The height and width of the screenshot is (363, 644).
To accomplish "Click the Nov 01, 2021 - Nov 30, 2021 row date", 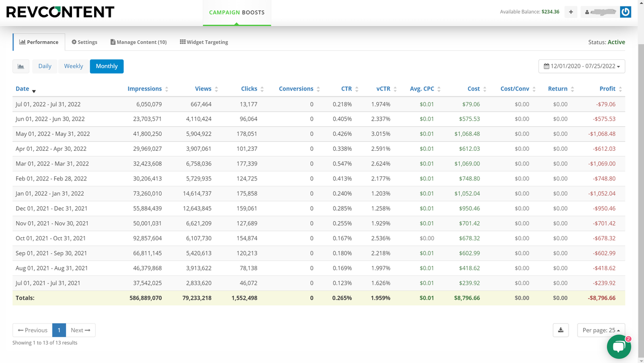I will [x=52, y=223].
